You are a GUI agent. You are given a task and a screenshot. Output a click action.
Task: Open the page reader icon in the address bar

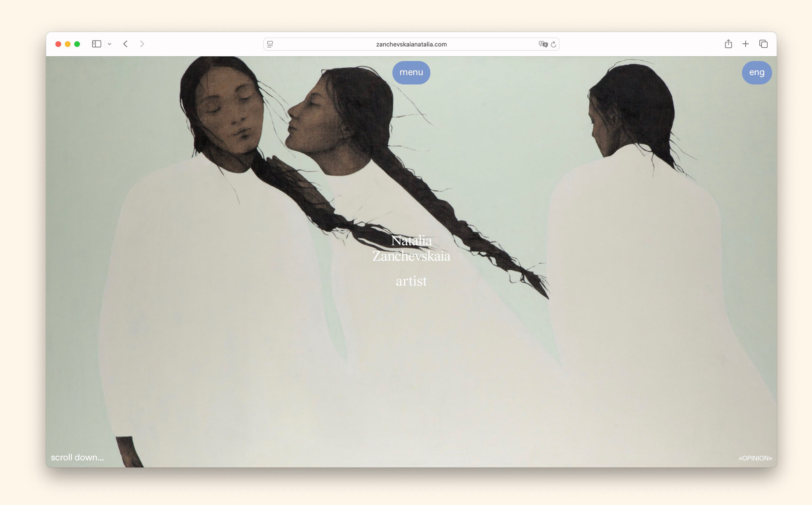point(270,44)
